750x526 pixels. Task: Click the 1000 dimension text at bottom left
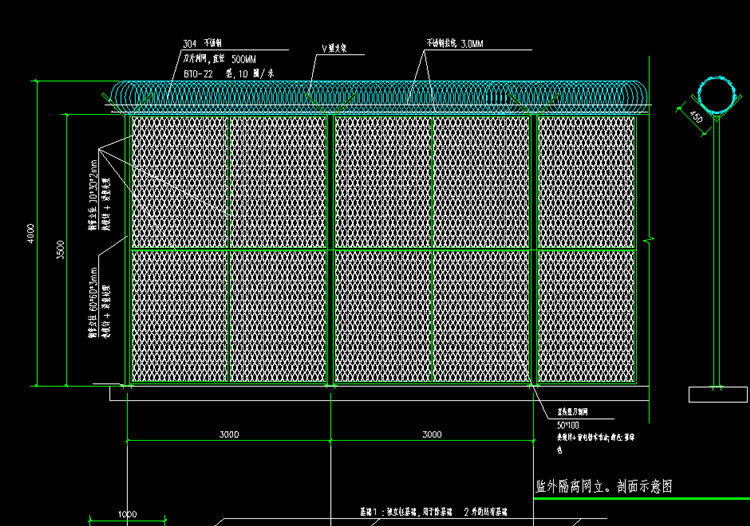coord(127,514)
